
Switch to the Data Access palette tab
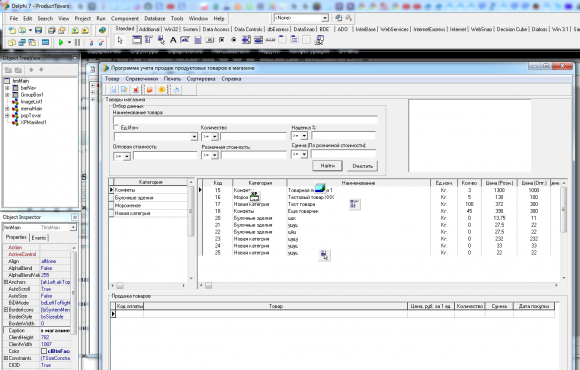point(216,29)
